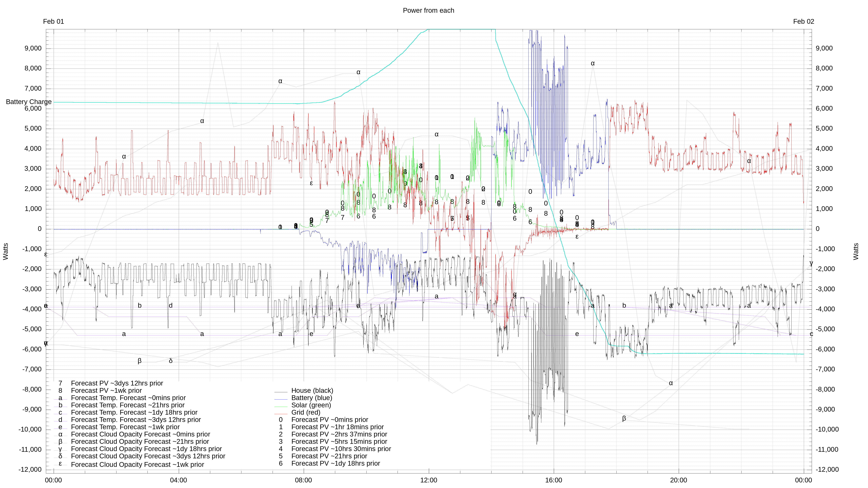
Task: Click 'Forecast Temp. Forecast ~1wk prior' legend entry
Action: 125,427
